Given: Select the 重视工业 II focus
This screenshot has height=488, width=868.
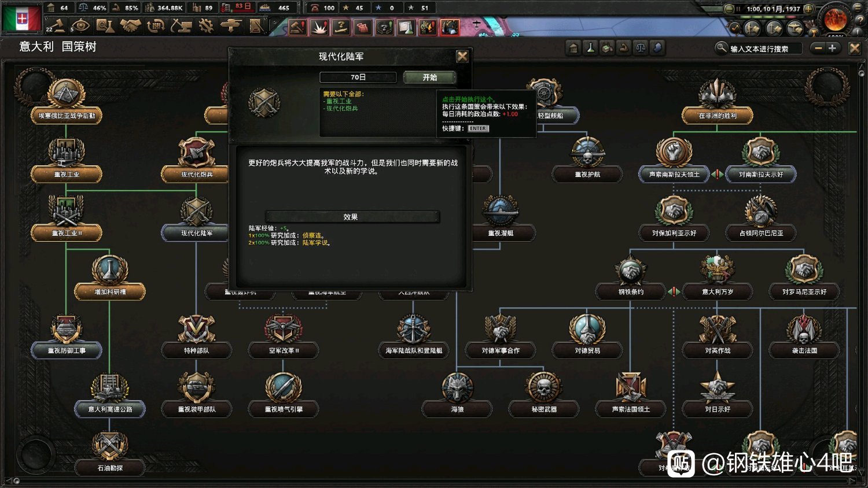Looking at the screenshot, I should click(x=67, y=218).
